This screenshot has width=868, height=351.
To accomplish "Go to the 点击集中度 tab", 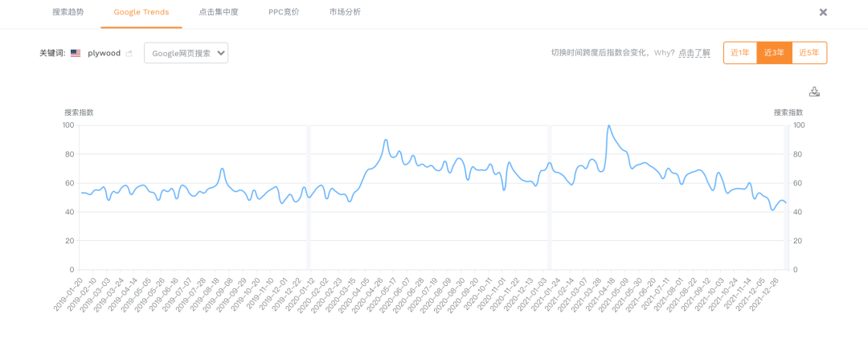I will (x=217, y=12).
